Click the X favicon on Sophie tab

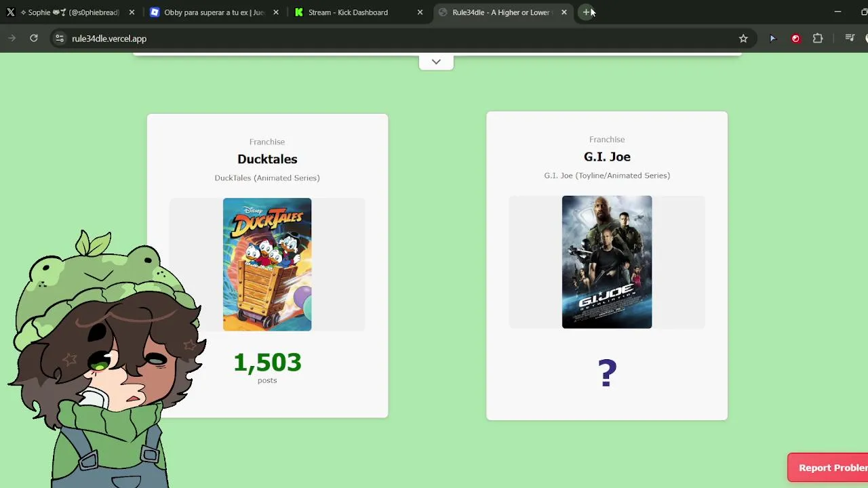tap(11, 12)
